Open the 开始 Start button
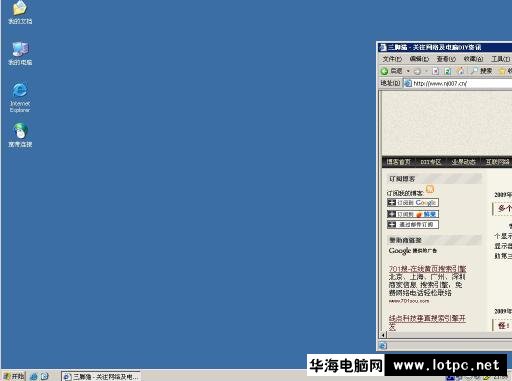Image resolution: width=512 pixels, height=381 pixels. click(x=13, y=376)
